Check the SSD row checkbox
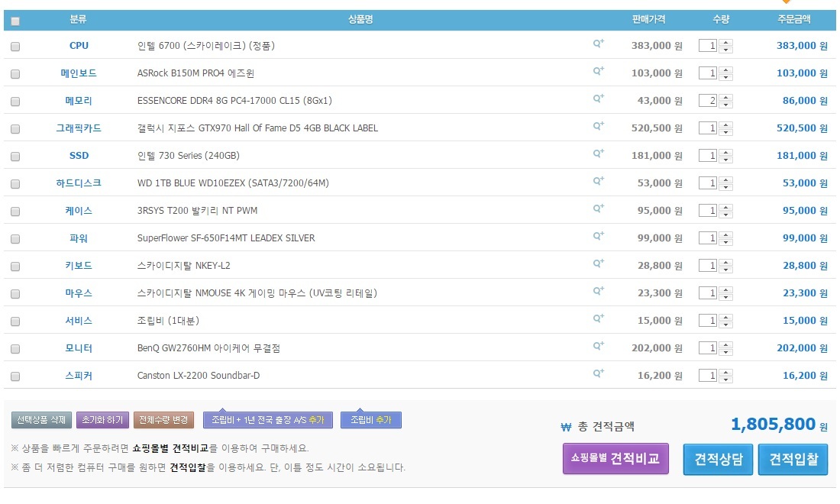 15,157
